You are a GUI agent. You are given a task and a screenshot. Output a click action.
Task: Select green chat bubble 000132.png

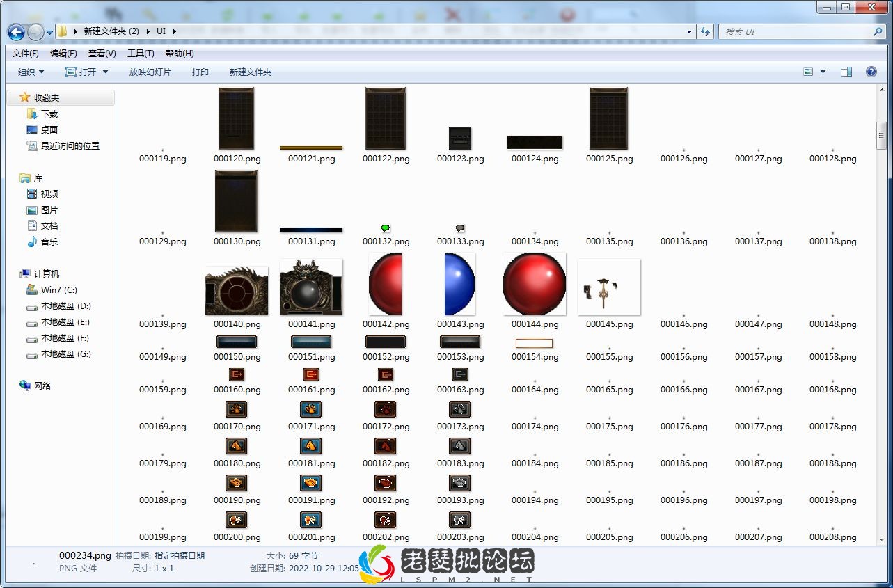(x=386, y=228)
